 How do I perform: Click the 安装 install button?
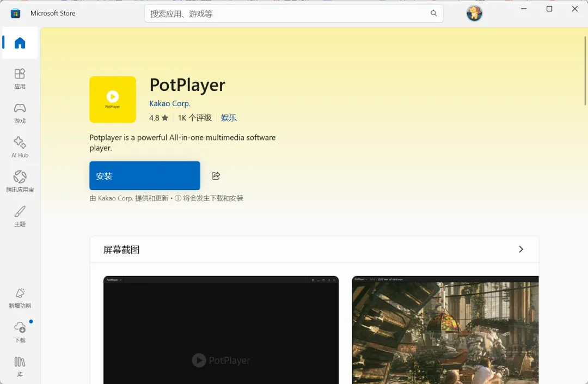(145, 175)
